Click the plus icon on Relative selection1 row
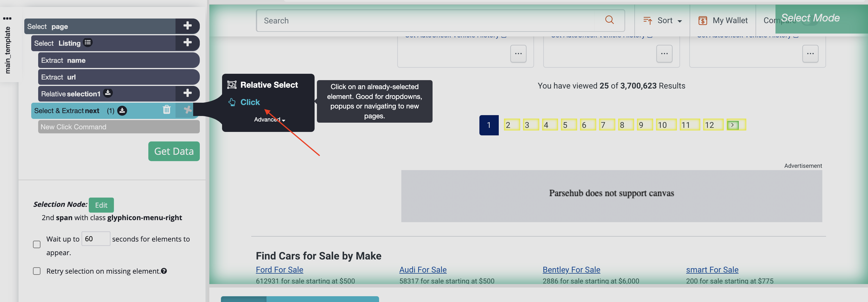The width and height of the screenshot is (868, 302). tap(187, 93)
